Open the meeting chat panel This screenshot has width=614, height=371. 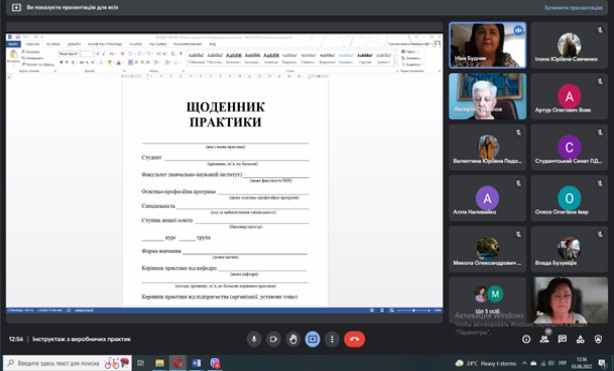coord(562,339)
